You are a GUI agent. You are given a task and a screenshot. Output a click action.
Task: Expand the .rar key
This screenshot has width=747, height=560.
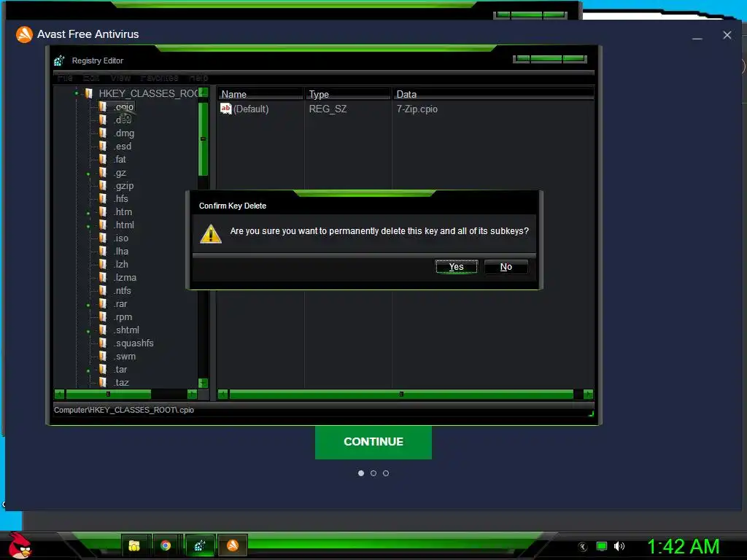(88, 306)
